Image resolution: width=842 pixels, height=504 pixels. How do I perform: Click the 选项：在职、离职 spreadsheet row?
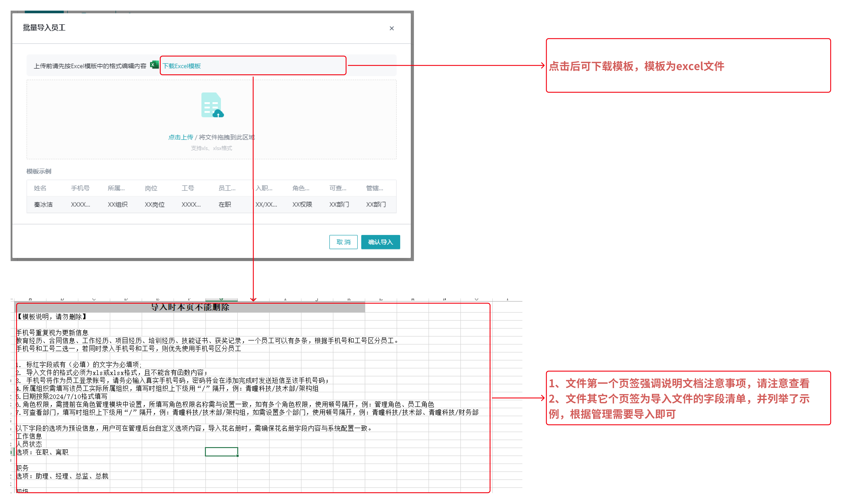click(x=42, y=452)
